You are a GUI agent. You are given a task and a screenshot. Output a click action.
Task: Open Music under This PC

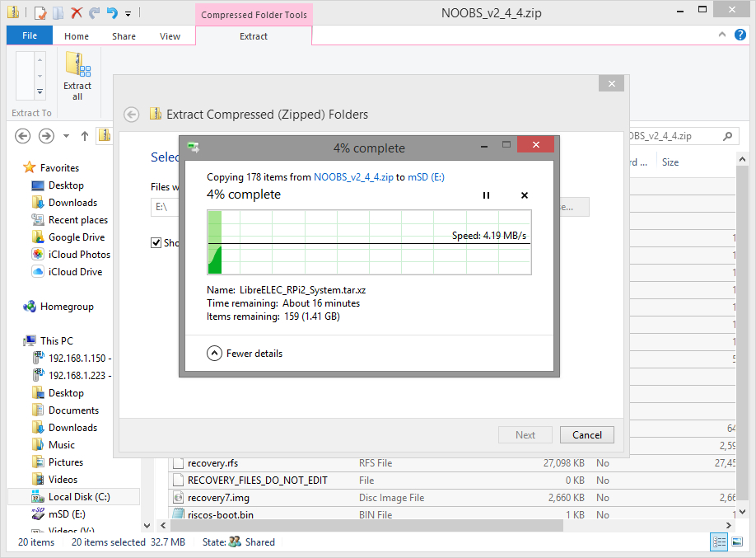(x=61, y=445)
